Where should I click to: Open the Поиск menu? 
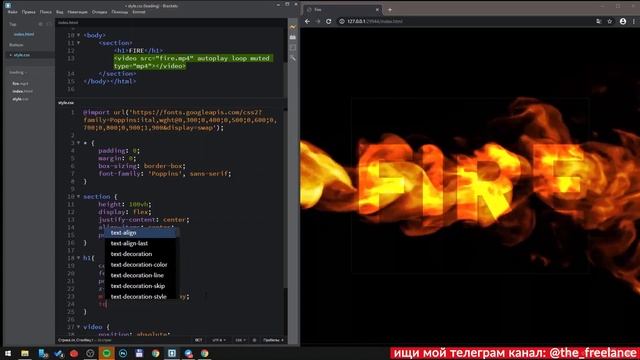point(46,12)
